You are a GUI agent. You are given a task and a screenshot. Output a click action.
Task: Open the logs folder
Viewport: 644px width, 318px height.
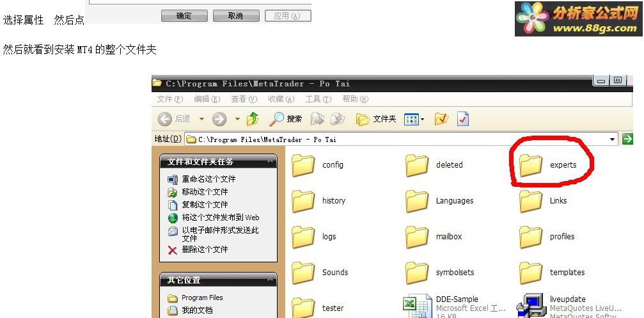click(x=314, y=237)
